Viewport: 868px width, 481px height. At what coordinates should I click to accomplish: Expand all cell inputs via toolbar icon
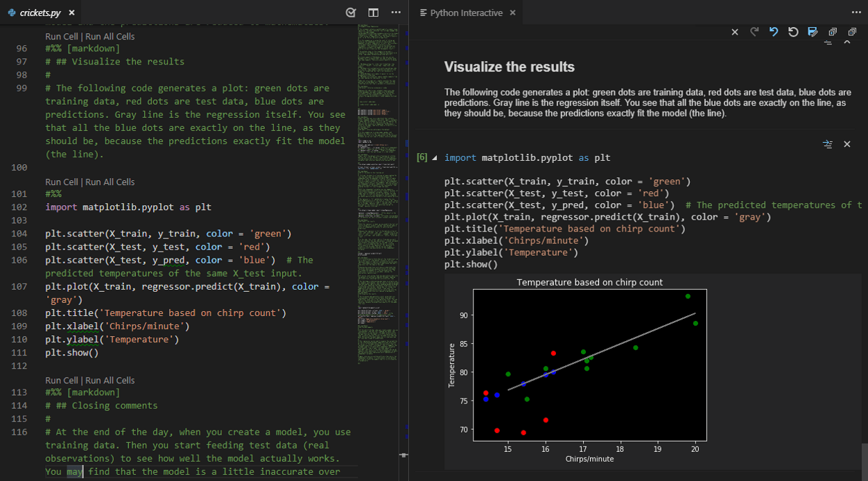(833, 32)
